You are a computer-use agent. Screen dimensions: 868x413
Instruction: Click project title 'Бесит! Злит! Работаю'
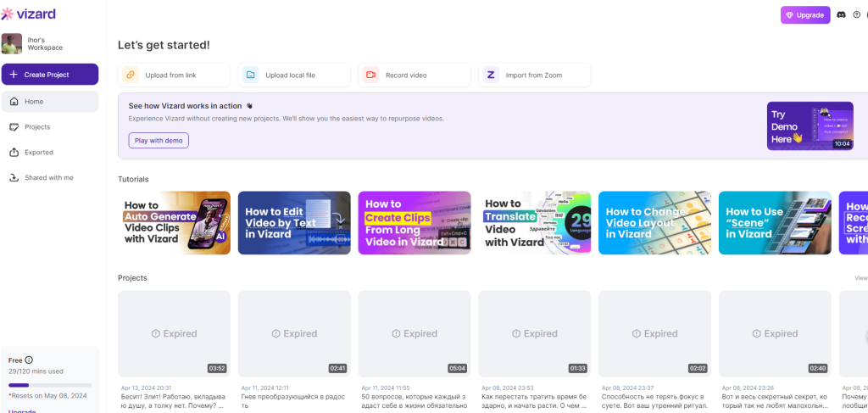click(x=175, y=401)
